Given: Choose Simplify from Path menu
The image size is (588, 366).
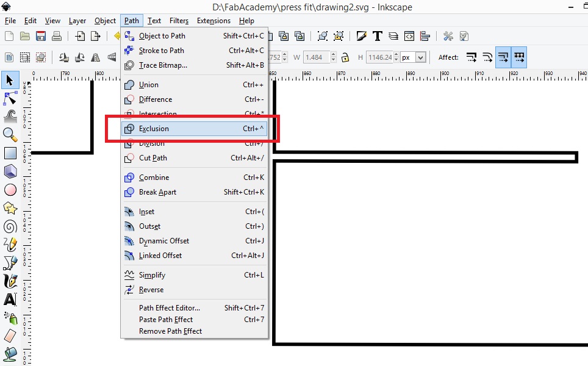Looking at the screenshot, I should pos(194,275).
